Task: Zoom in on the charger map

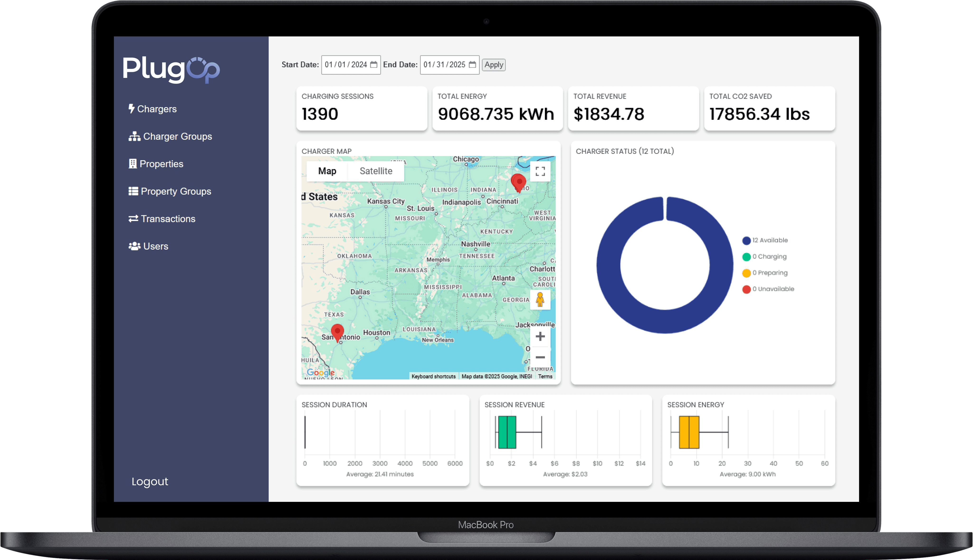Action: [x=540, y=337]
